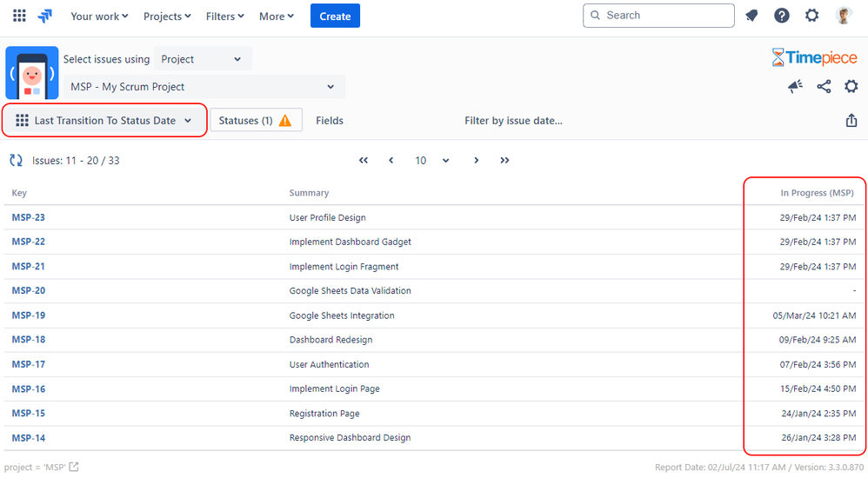Image resolution: width=868 pixels, height=478 pixels.
Task: Go to next page of issues
Action: [x=476, y=161]
